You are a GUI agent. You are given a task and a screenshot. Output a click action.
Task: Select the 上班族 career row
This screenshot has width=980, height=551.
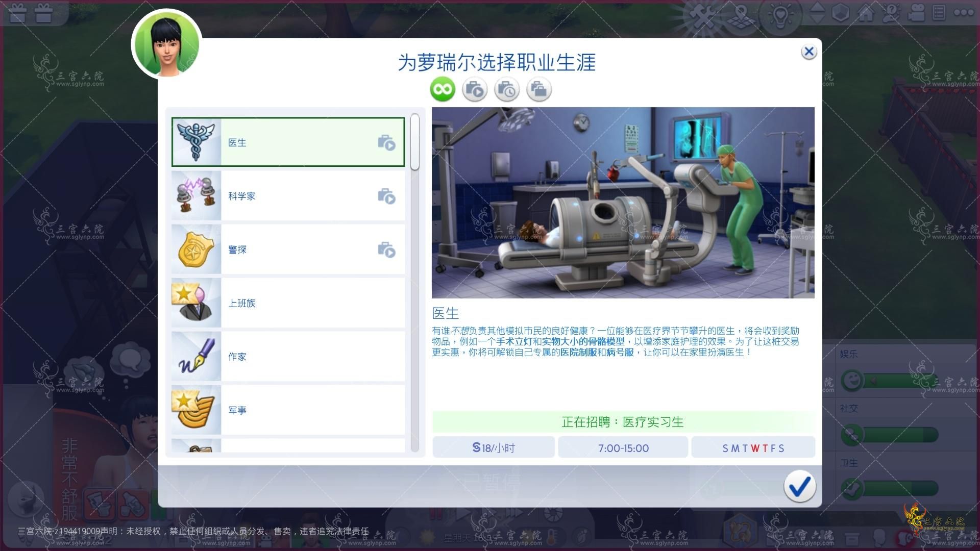288,303
